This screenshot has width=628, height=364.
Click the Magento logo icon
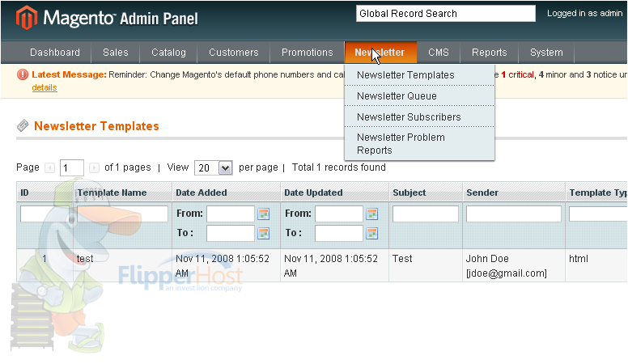pyautogui.click(x=27, y=18)
